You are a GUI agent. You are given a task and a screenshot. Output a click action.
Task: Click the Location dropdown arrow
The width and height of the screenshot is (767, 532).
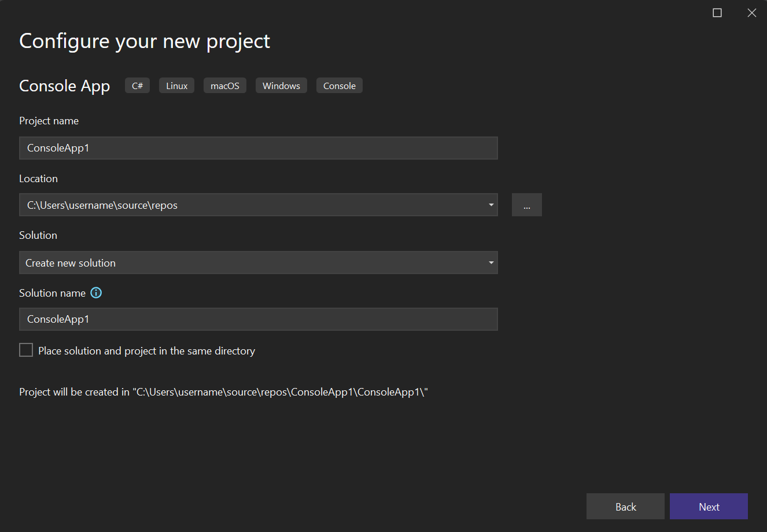(x=491, y=205)
